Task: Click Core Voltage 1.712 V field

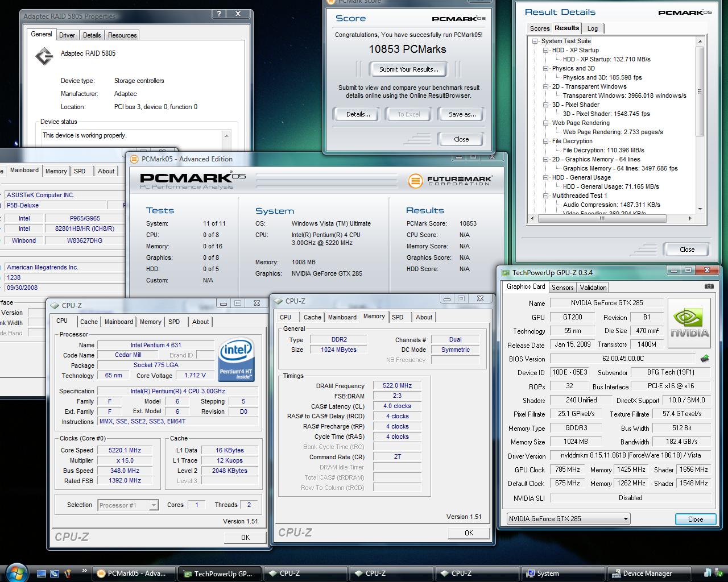Action: coord(195,376)
